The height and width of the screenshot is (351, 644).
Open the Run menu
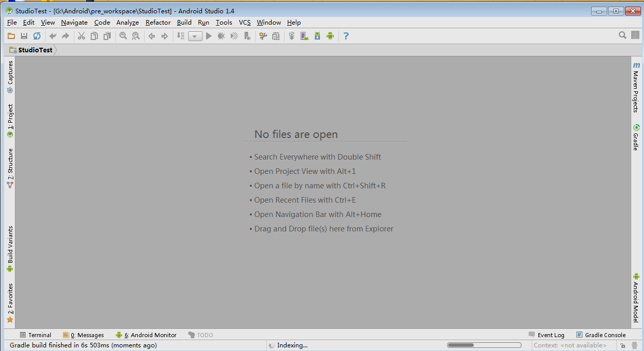tap(204, 23)
